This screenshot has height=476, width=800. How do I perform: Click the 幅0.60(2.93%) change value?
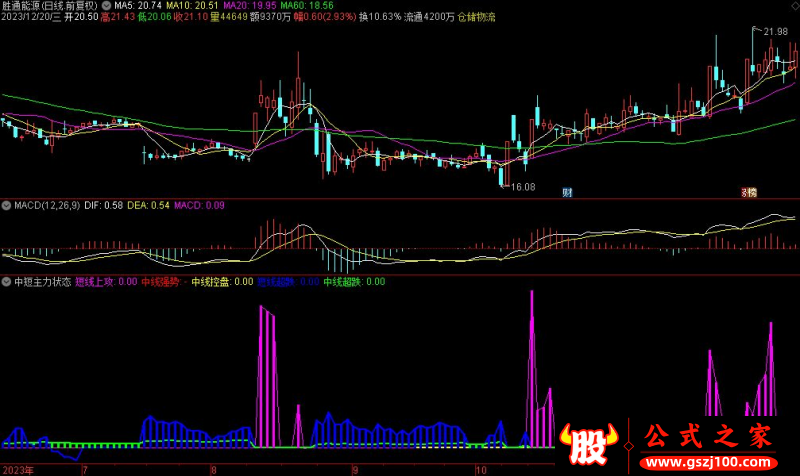pyautogui.click(x=325, y=17)
